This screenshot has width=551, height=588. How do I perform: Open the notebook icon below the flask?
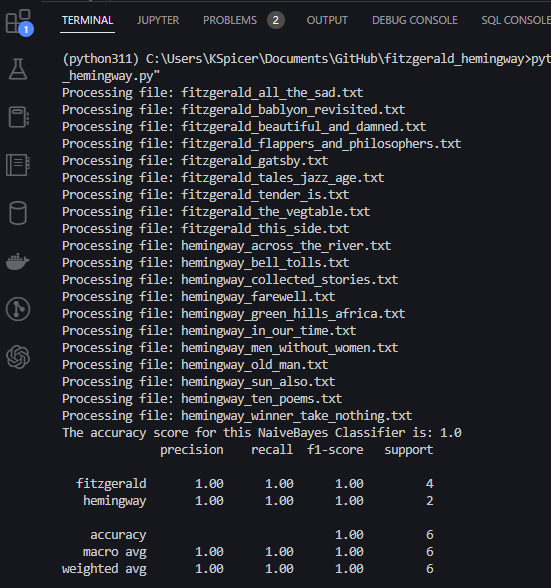[x=18, y=117]
